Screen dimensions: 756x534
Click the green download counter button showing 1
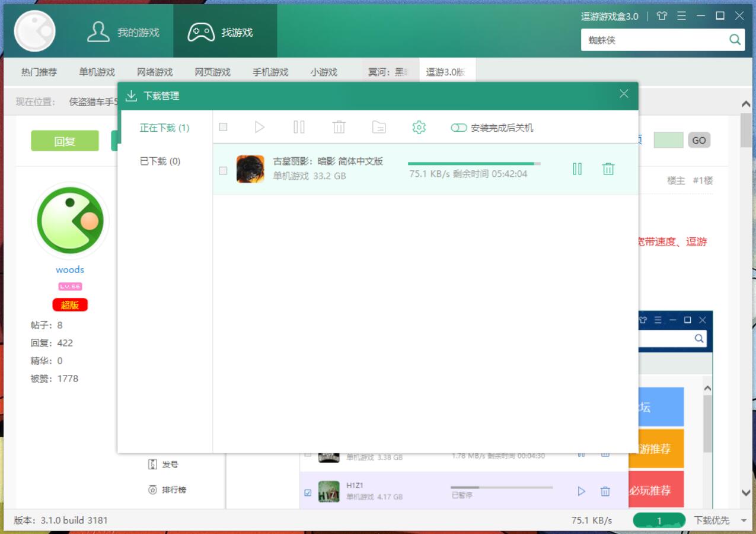tap(659, 521)
